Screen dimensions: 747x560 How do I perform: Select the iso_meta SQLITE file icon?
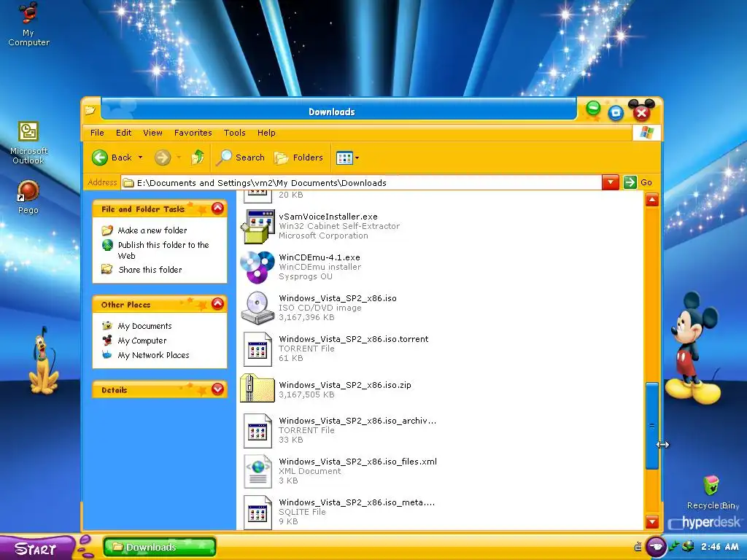(258, 513)
